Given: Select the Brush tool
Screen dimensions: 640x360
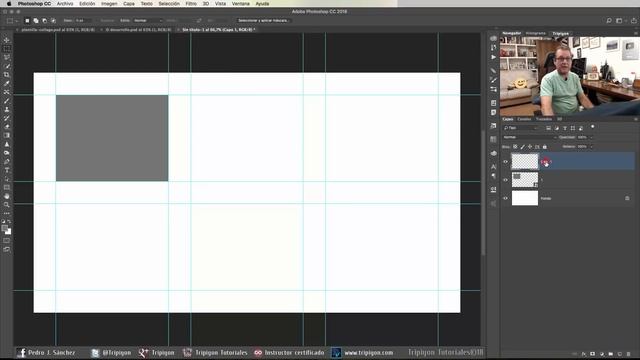Looking at the screenshot, I should point(7,101).
